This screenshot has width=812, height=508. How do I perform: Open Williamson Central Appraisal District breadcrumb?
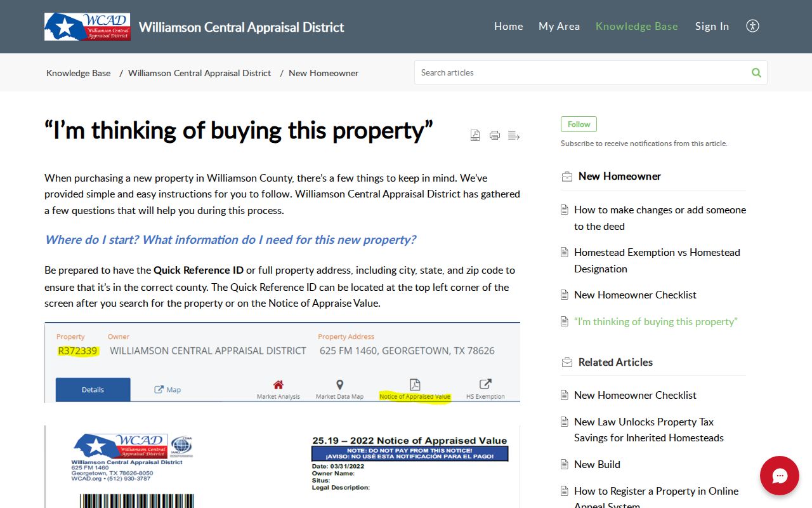click(x=200, y=73)
